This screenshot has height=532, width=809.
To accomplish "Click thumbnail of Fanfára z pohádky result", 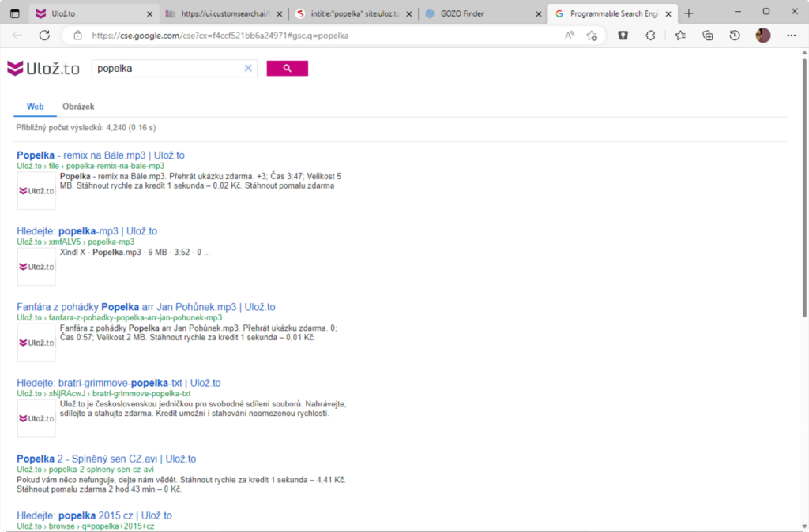I will click(36, 343).
